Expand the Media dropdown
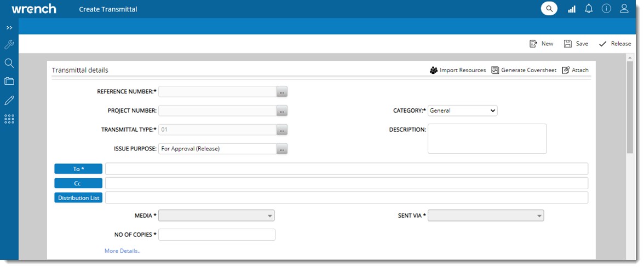 (x=216, y=216)
